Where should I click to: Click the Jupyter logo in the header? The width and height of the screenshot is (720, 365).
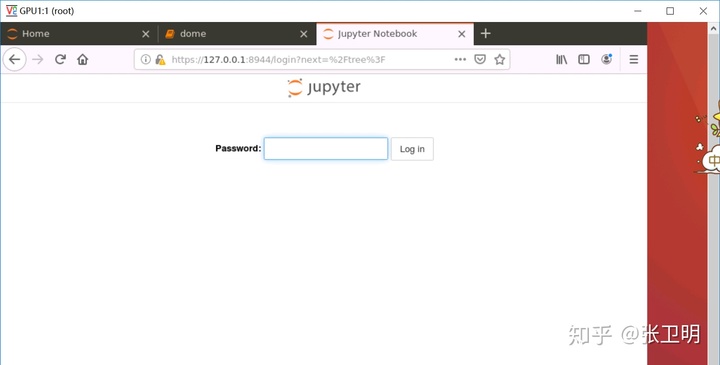(x=324, y=87)
